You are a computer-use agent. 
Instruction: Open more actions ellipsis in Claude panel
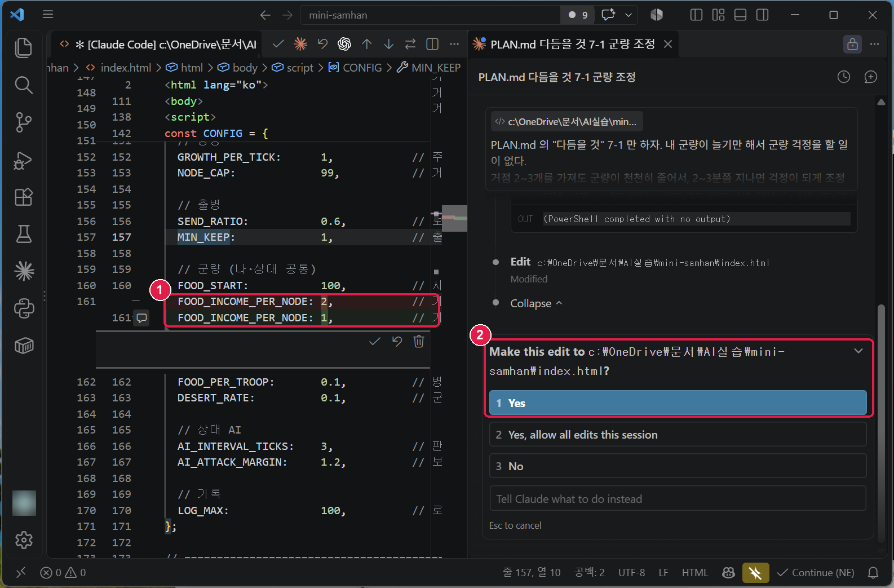(x=874, y=44)
